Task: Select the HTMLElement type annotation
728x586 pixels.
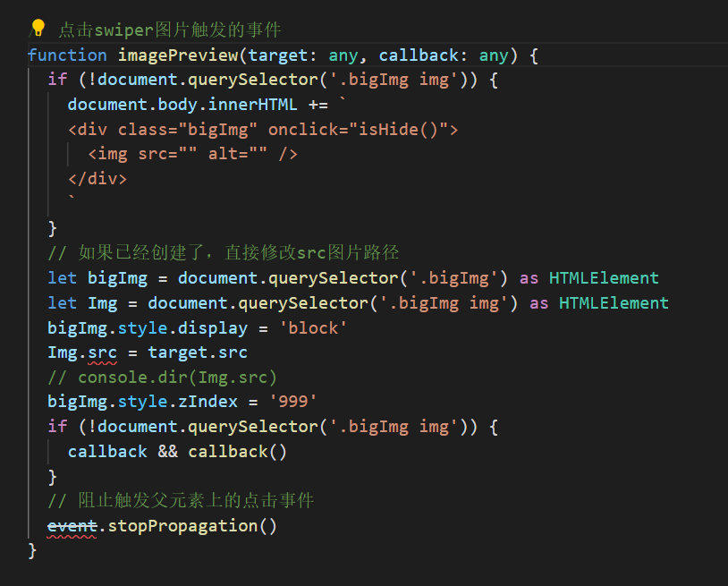Action: tap(603, 277)
